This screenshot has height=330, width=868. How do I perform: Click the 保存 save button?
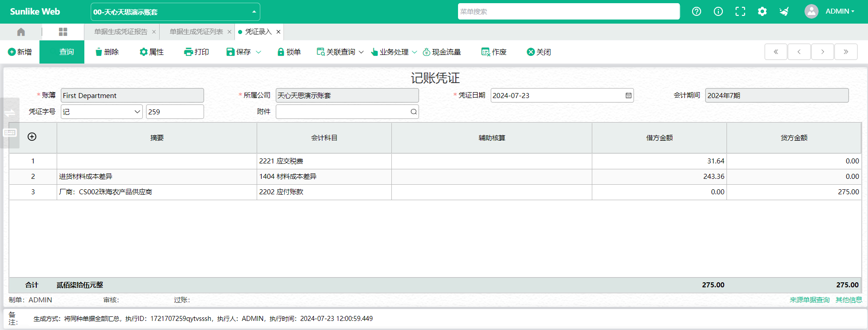click(x=239, y=52)
